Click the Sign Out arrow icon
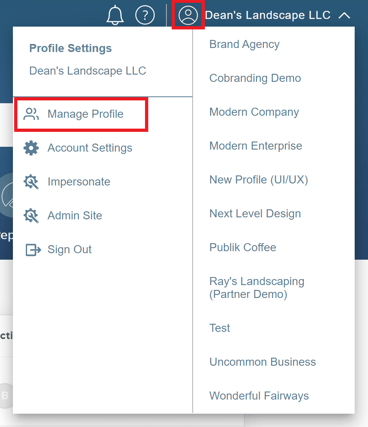368x427 pixels. pos(33,249)
